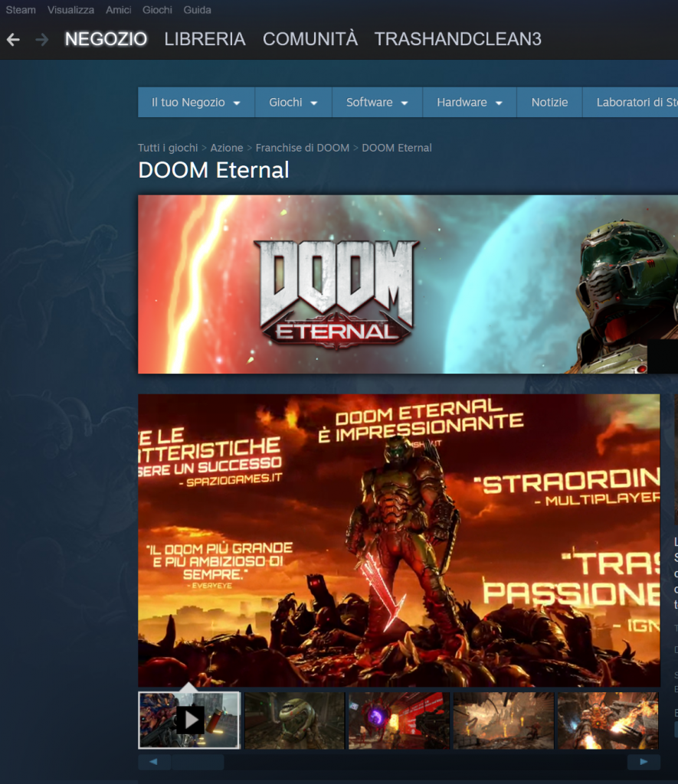Switch to the LIBRERIA tab
Screen dimensions: 678x784
point(205,39)
